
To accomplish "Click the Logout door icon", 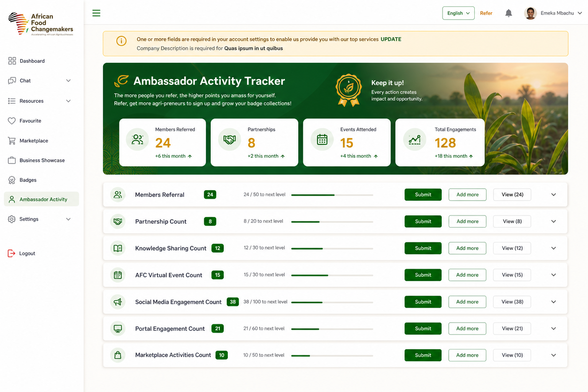I will point(11,253).
